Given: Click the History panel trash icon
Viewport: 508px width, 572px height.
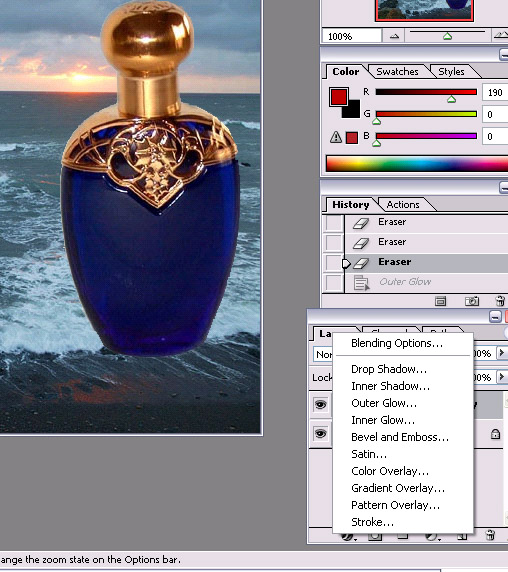Looking at the screenshot, I should coord(500,301).
